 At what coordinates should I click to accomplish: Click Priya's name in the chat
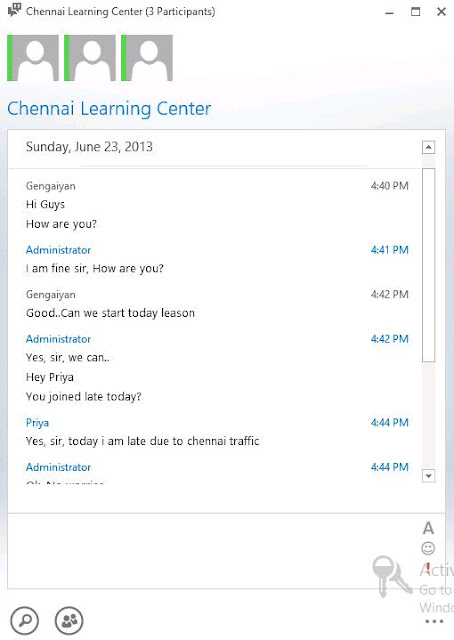[37, 422]
